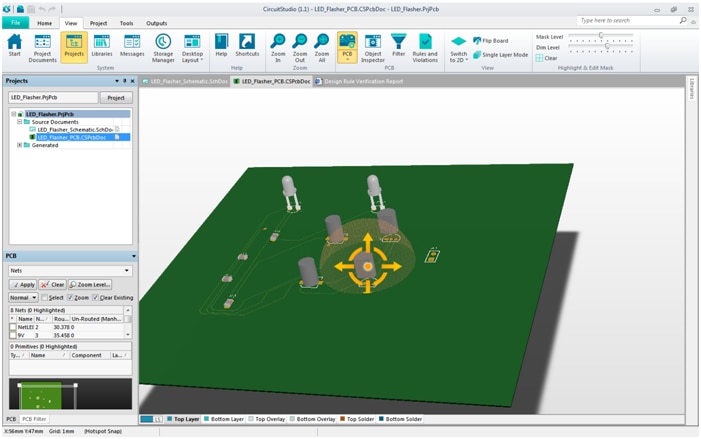This screenshot has height=439, width=701.
Task: Toggle the Select checkbox in PCB panel
Action: [x=45, y=298]
